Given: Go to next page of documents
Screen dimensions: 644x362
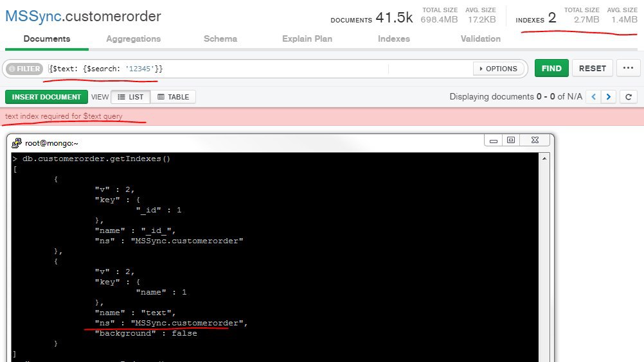Looking at the screenshot, I should coord(608,97).
